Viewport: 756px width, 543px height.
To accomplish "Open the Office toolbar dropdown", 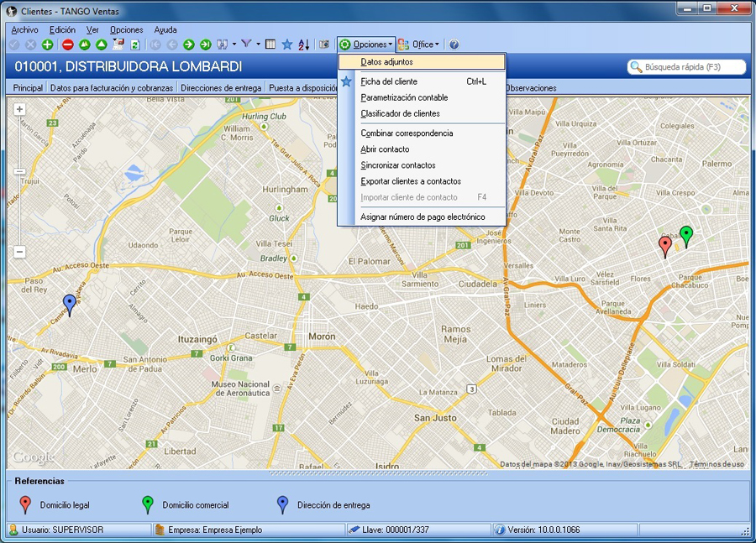I will 418,44.
